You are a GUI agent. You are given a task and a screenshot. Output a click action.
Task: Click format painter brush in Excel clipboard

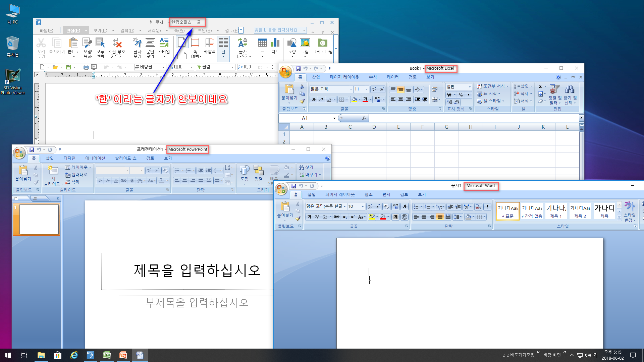pos(302,101)
